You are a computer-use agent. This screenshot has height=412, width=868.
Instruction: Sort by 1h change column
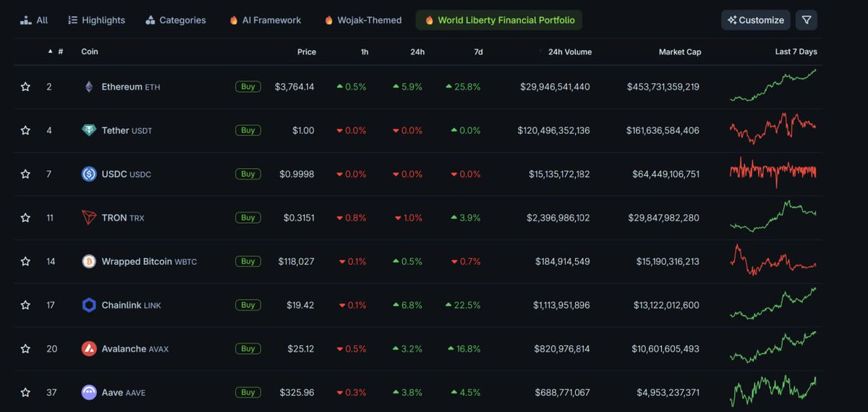pos(365,52)
